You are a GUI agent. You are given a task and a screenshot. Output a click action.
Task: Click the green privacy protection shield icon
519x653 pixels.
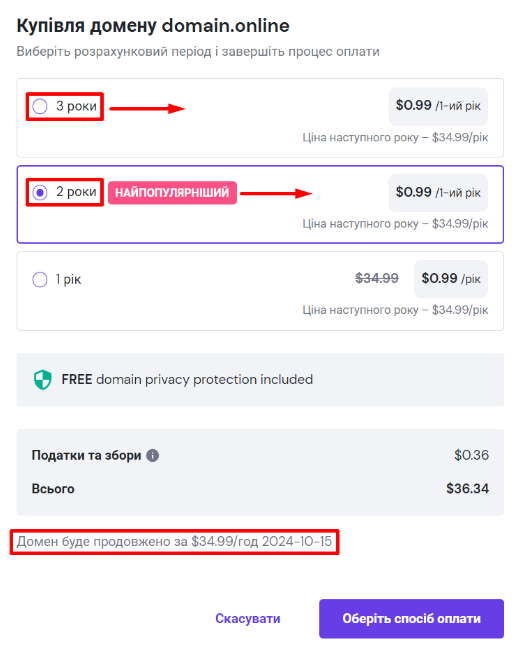point(42,379)
